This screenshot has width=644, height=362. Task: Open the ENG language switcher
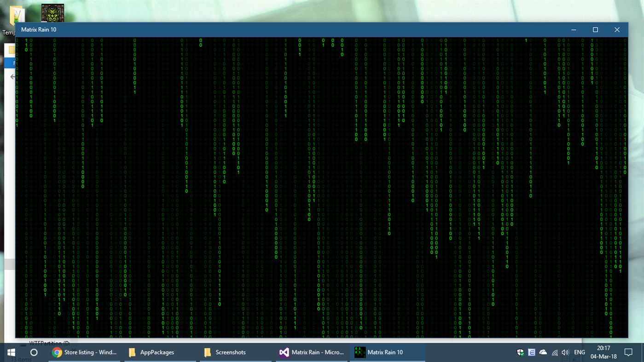coord(579,352)
